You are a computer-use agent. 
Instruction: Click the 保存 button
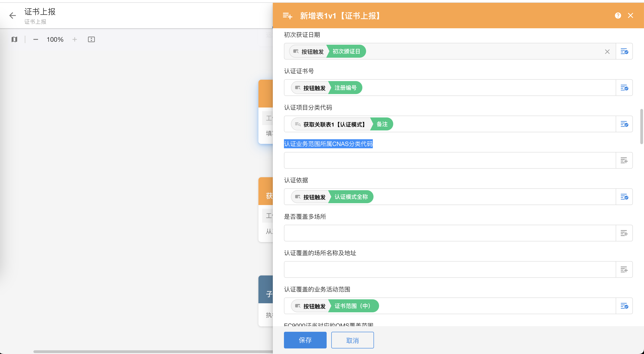pyautogui.click(x=305, y=340)
